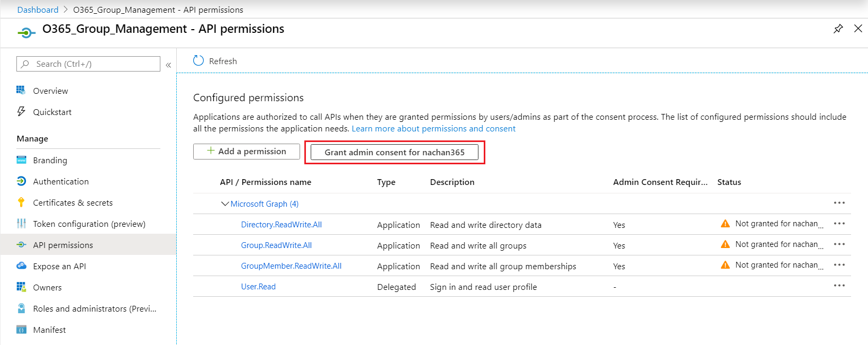Screen dimensions: 868x345
Task: Click Add a permission button
Action: (247, 152)
